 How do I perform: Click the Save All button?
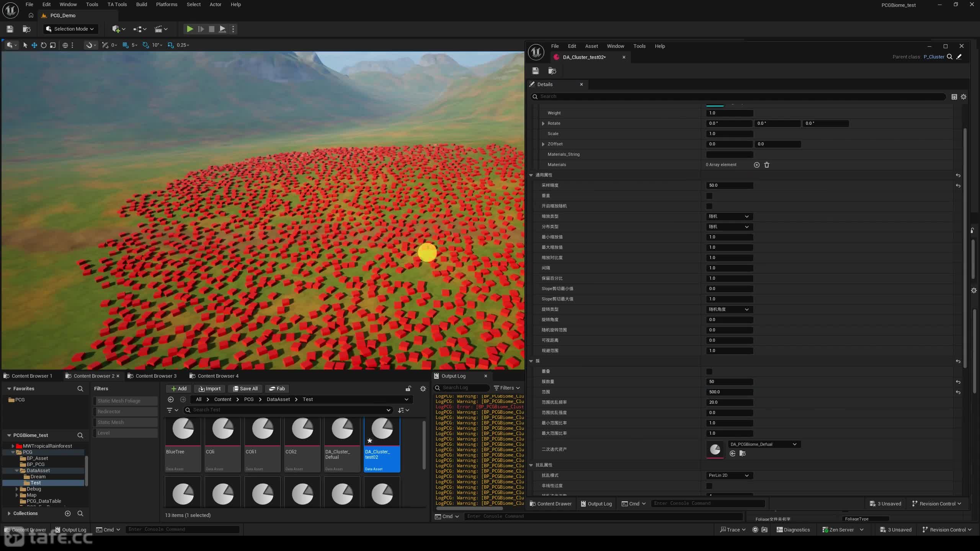click(x=245, y=389)
